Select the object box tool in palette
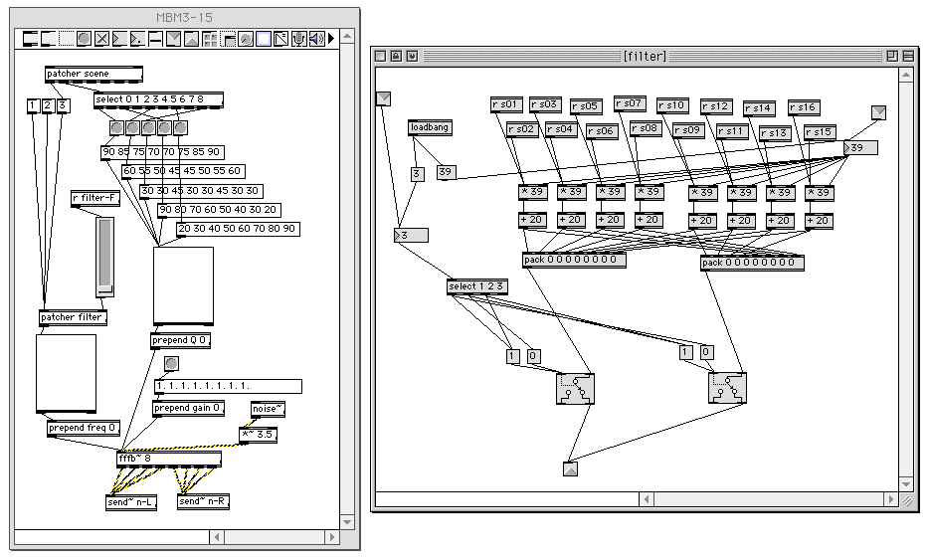Screen dimensions: 929x560 click(30, 39)
